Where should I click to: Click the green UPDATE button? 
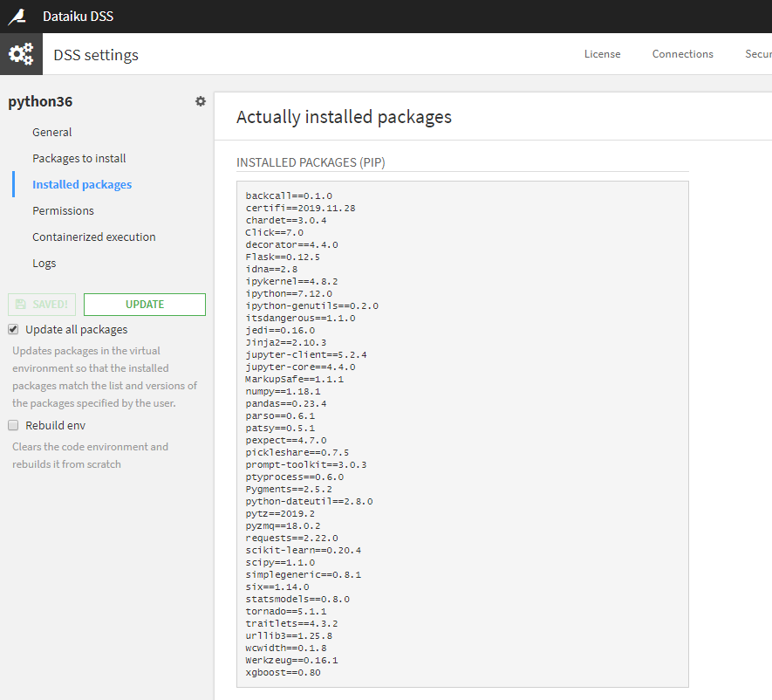pos(145,305)
